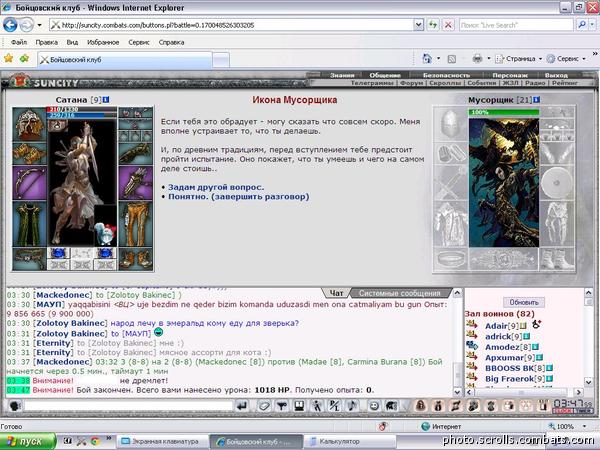The image size is (600, 450).
Task: Click the Live Search input box
Action: pyautogui.click(x=517, y=25)
